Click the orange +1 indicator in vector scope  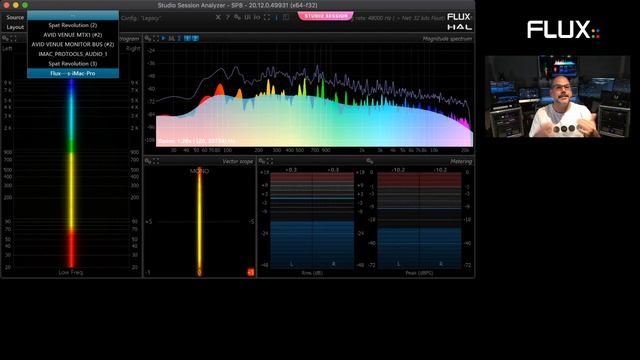click(251, 272)
